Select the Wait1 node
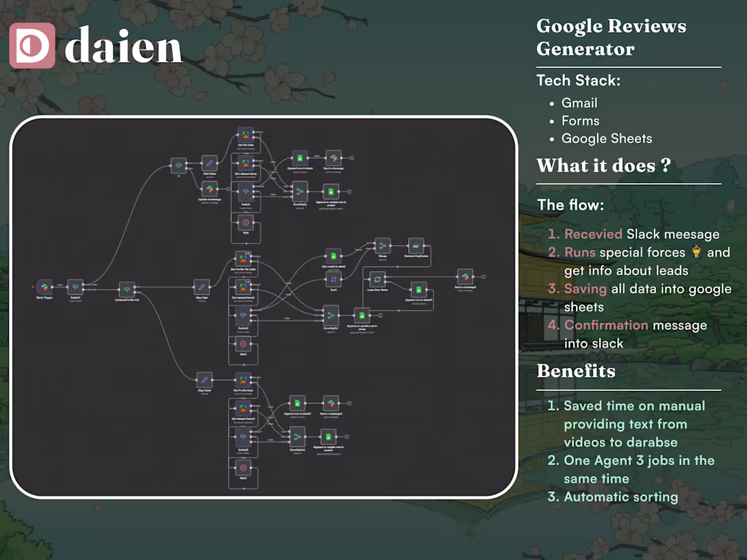Image resolution: width=747 pixels, height=560 pixels. (243, 344)
